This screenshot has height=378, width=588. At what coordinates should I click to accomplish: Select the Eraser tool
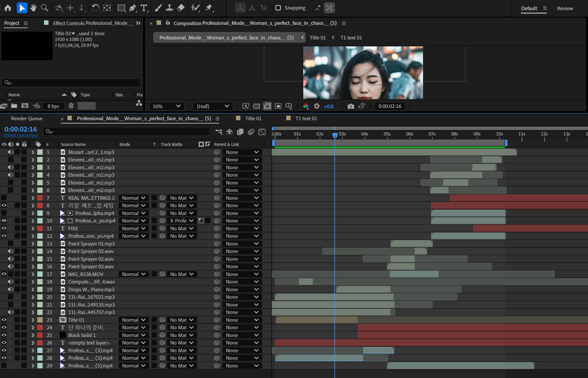(181, 8)
